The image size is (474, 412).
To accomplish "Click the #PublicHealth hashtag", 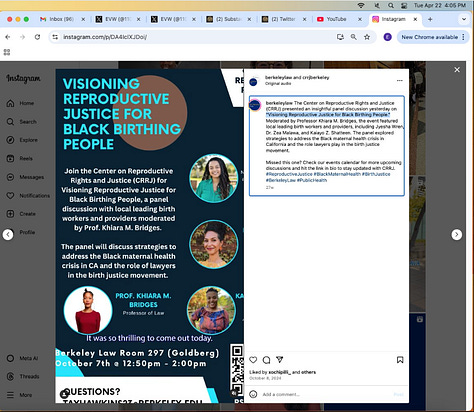I will point(312,180).
